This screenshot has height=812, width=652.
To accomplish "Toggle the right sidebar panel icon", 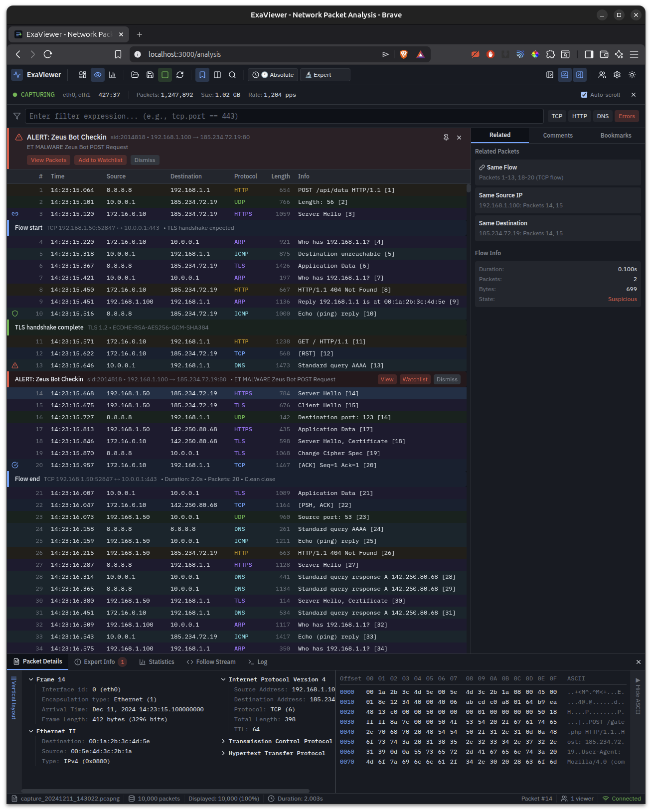I will tap(580, 75).
